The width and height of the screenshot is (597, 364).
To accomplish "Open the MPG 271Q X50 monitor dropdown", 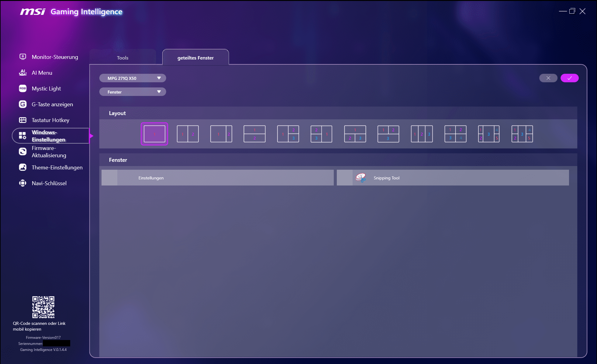I will pos(133,78).
